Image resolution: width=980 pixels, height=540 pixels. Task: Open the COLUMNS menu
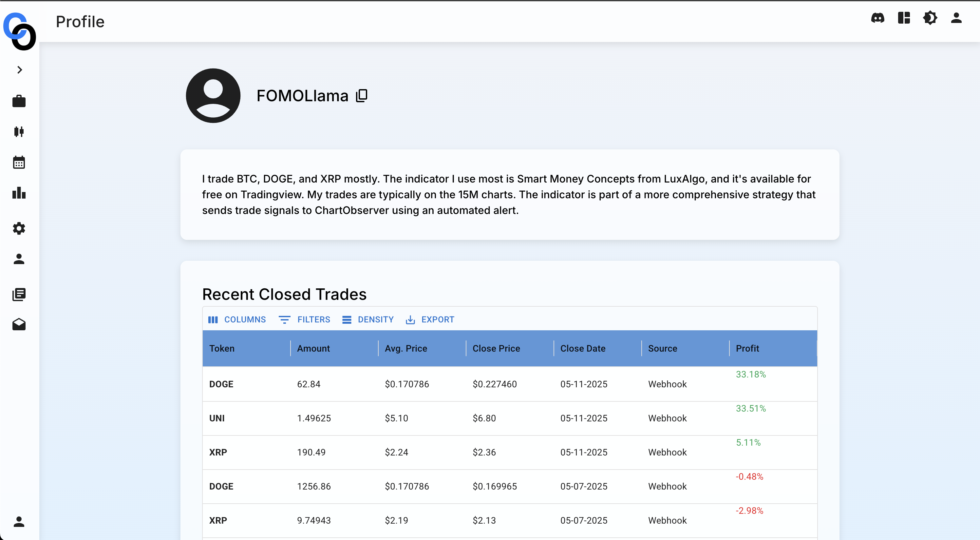point(237,320)
